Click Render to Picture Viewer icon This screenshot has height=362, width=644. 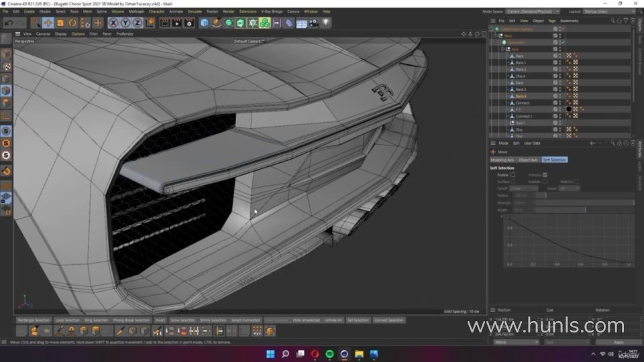[x=177, y=23]
